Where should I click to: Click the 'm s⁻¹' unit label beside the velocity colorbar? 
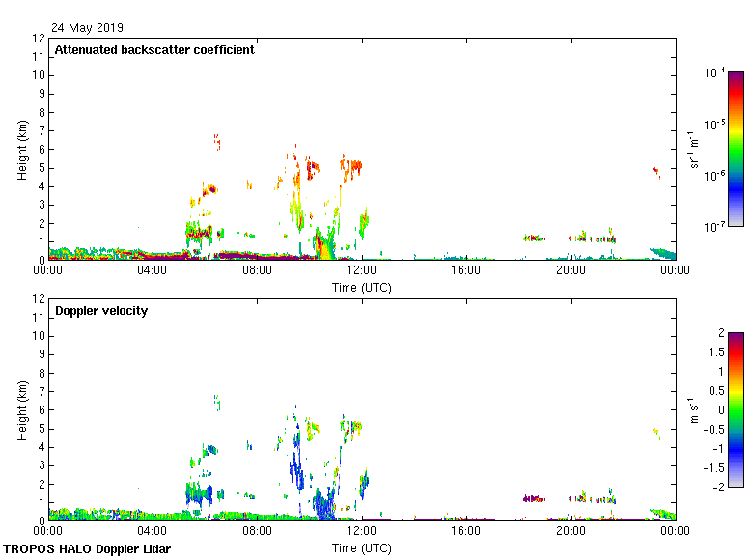coord(693,409)
